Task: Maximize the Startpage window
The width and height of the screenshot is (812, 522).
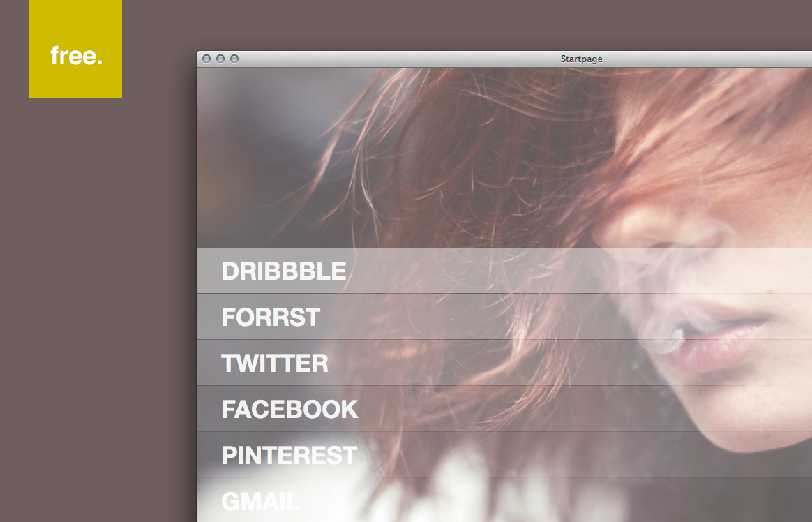Action: (x=234, y=59)
